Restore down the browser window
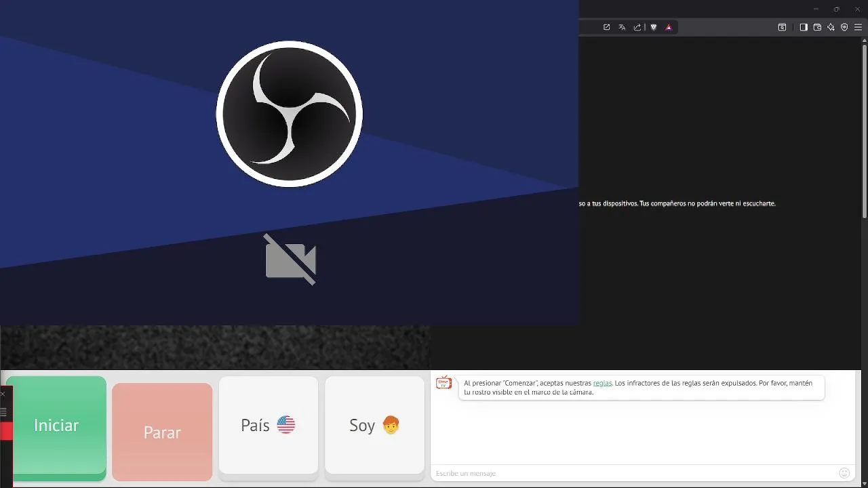 (x=837, y=9)
